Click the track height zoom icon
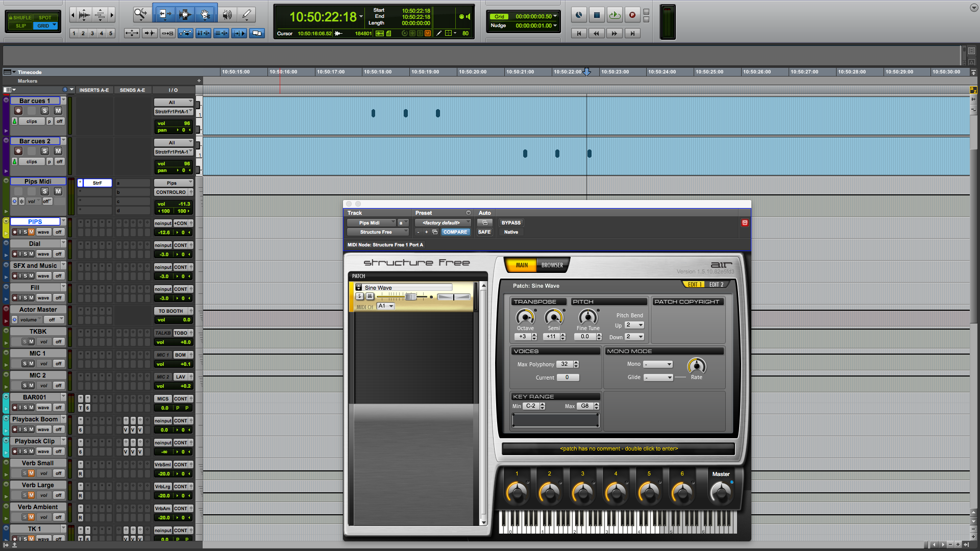 (x=100, y=15)
